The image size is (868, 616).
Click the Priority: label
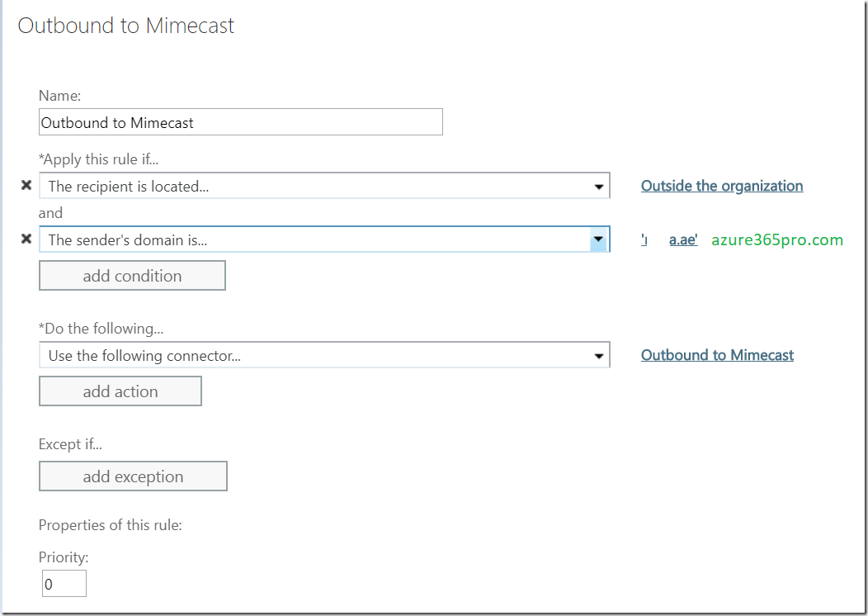coord(64,557)
